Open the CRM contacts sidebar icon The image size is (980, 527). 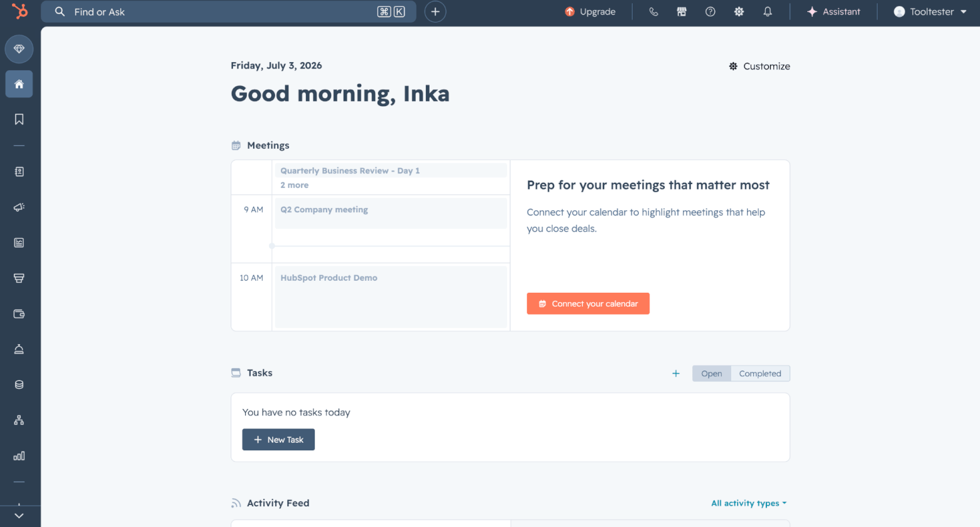[x=19, y=171]
